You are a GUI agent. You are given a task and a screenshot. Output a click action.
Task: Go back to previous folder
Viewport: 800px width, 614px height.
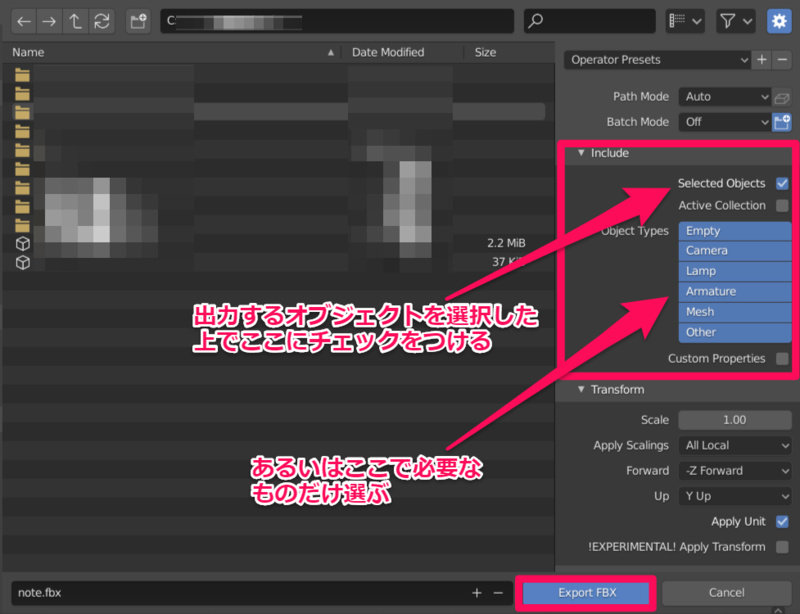(23, 21)
